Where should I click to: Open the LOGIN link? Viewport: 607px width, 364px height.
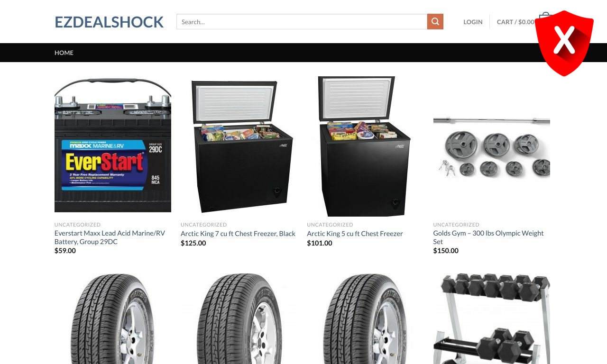click(x=473, y=22)
